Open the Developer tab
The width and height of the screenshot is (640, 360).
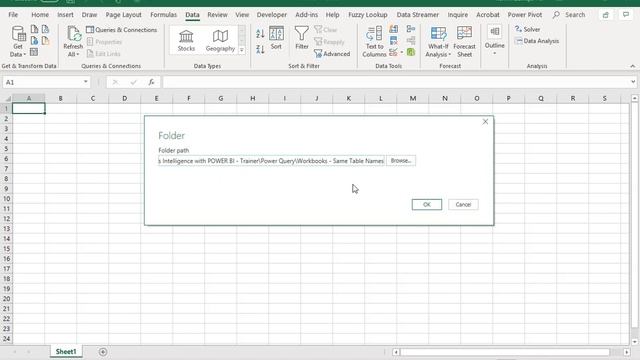[x=271, y=15]
